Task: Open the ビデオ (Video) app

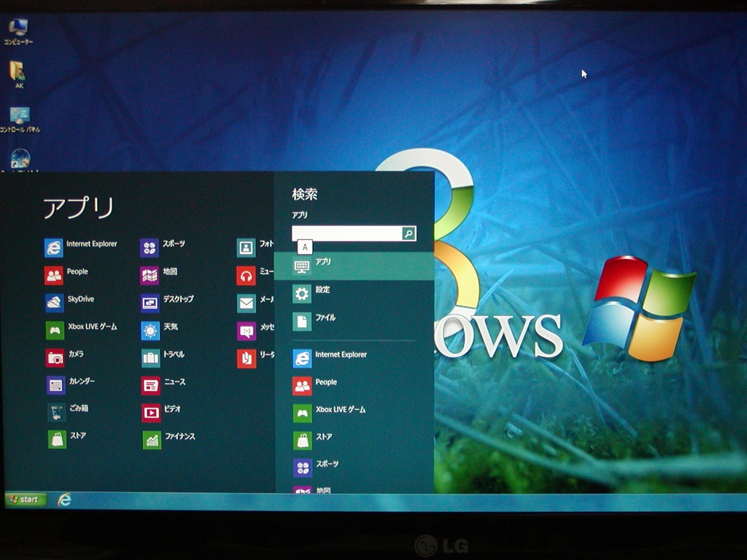Action: [161, 413]
